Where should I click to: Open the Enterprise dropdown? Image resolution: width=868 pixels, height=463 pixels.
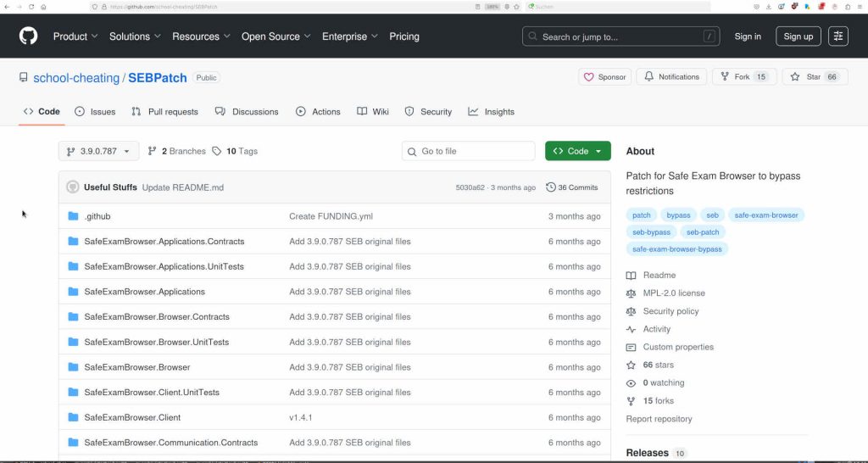(350, 36)
